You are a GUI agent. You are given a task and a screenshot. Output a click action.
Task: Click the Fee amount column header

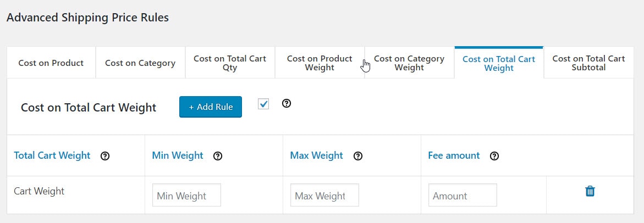[x=454, y=156]
